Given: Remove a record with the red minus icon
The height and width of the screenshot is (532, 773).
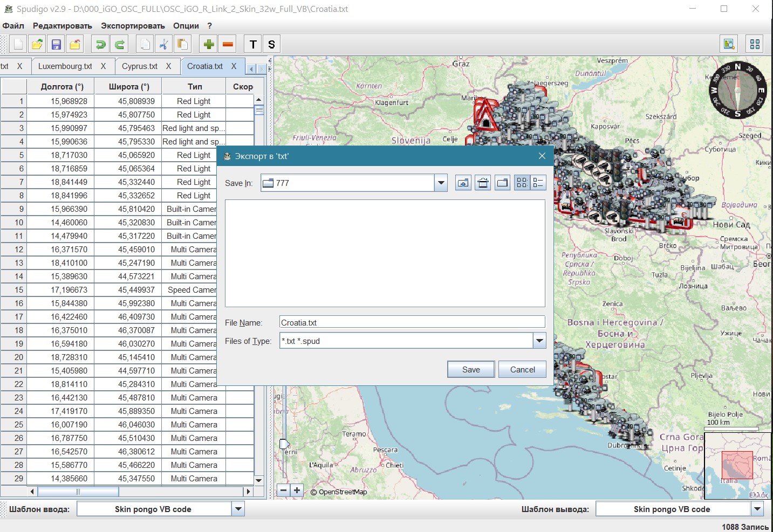Looking at the screenshot, I should click(x=228, y=44).
